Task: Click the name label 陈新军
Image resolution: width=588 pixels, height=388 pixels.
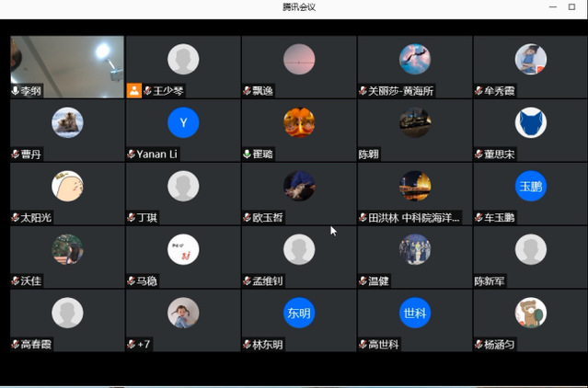Action: pyautogui.click(x=490, y=281)
